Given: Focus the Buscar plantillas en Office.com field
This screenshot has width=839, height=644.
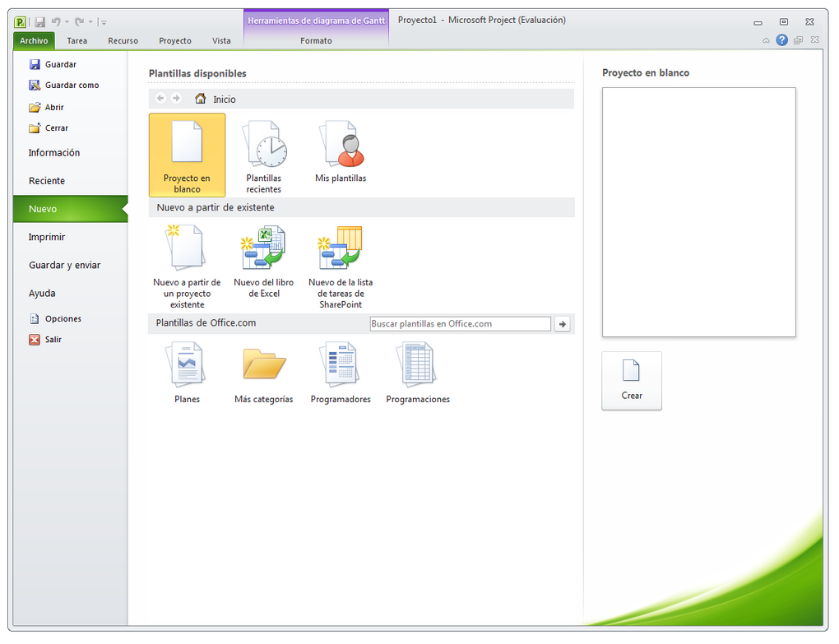Looking at the screenshot, I should click(460, 324).
